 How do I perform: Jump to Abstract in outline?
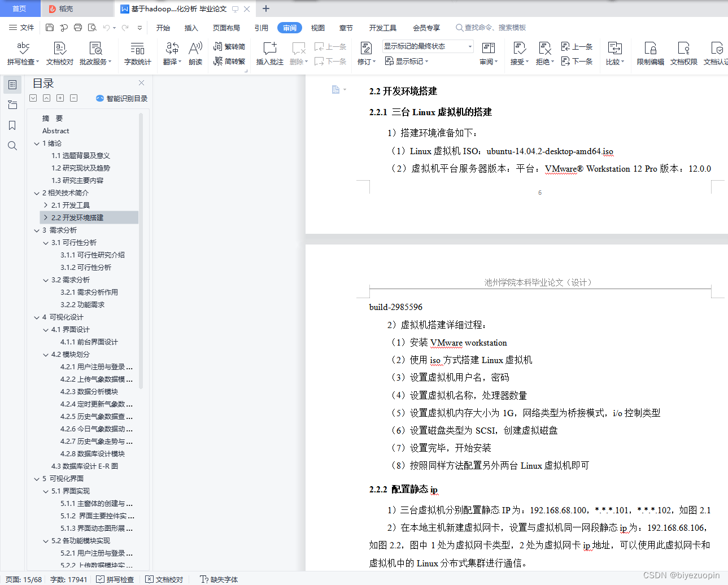(x=55, y=131)
